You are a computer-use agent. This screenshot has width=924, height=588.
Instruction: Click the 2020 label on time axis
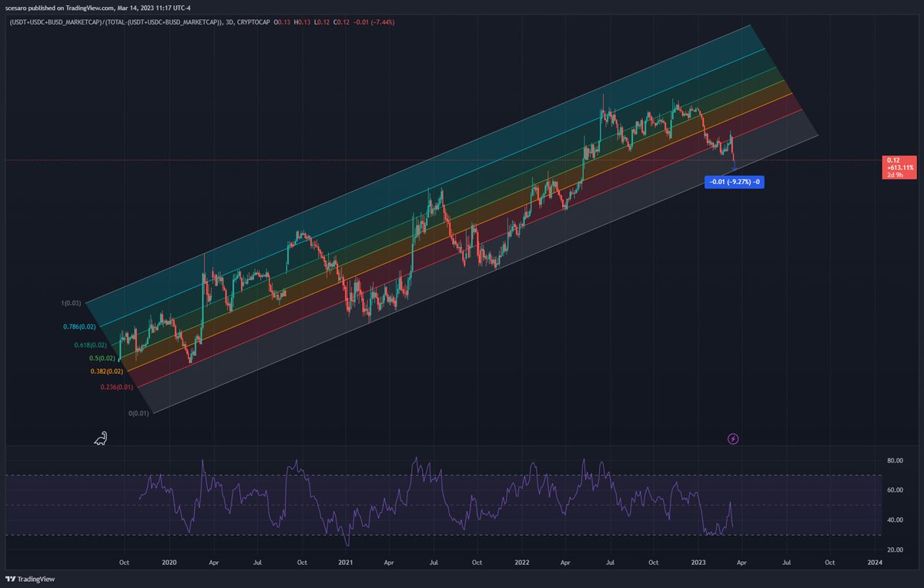(x=168, y=563)
